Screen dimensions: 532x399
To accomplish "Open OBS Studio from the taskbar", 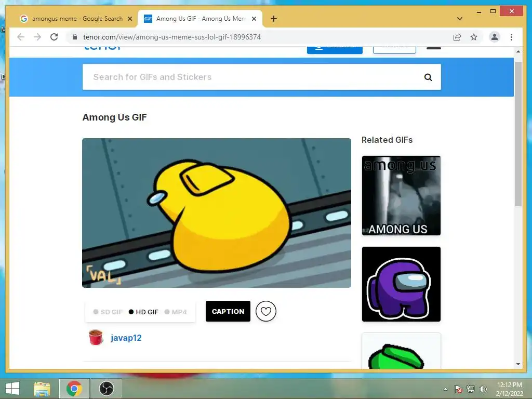I will click(106, 389).
